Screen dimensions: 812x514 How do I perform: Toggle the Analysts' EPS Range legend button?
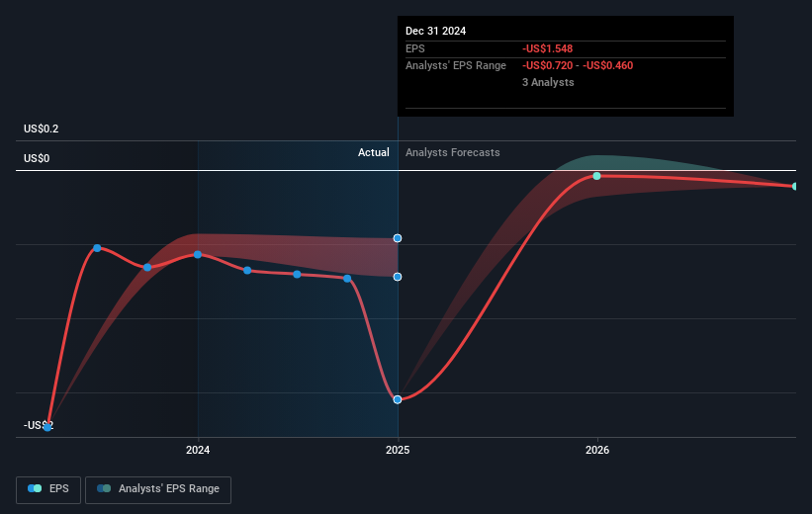[x=158, y=489]
